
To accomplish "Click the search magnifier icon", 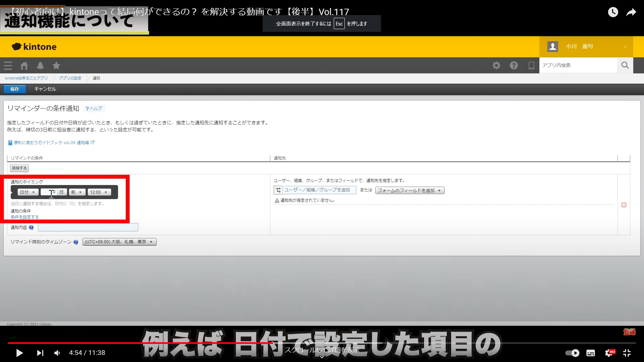I will point(625,65).
